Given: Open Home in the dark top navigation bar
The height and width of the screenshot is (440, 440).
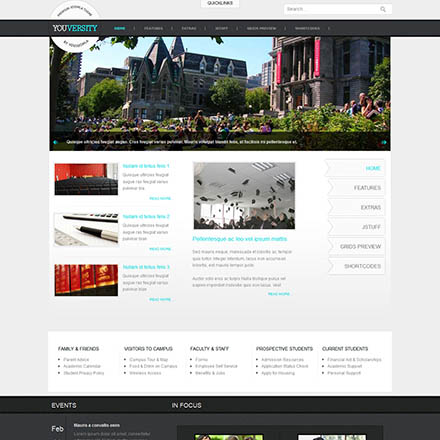Looking at the screenshot, I should (x=120, y=28).
